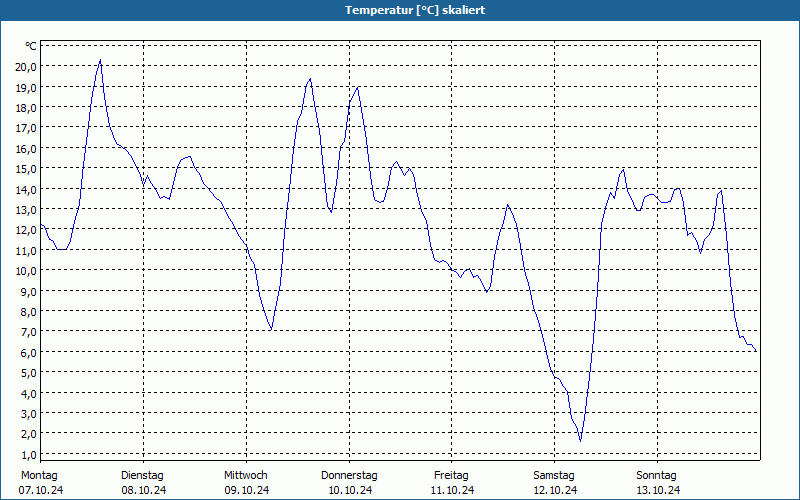Click the 14,0 y-axis label

coord(26,189)
